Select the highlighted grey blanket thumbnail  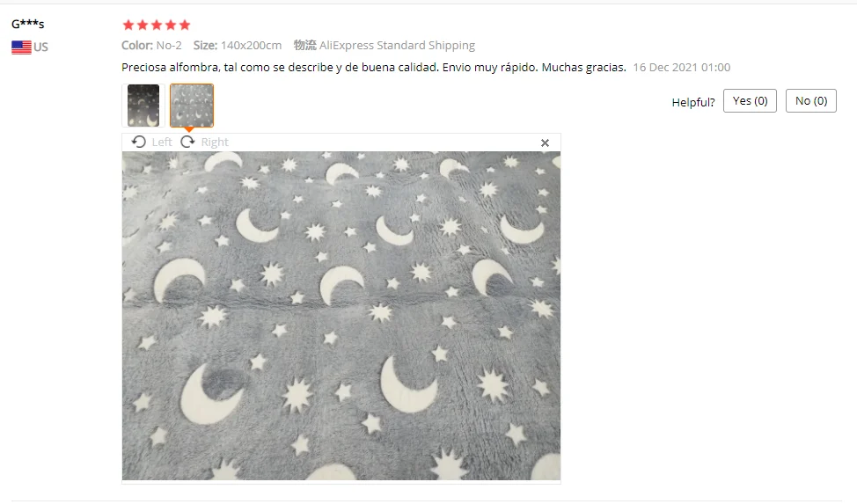[x=192, y=106]
